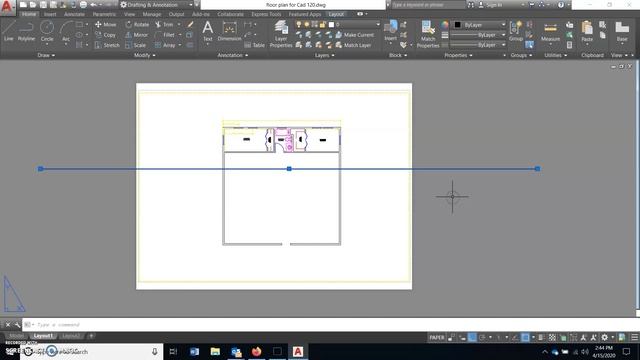Screen dimensions: 640x360
Task: Open the Insert ribbon tab
Action: [x=50, y=14]
